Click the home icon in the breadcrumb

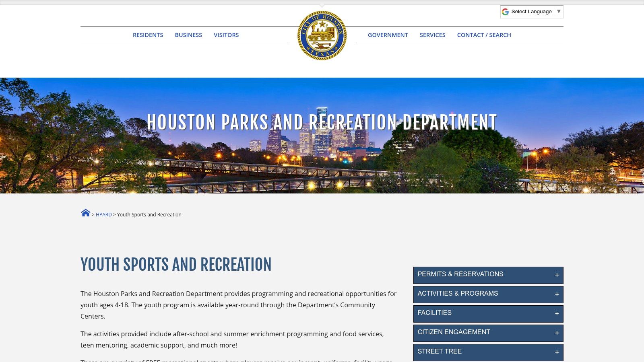tap(85, 213)
